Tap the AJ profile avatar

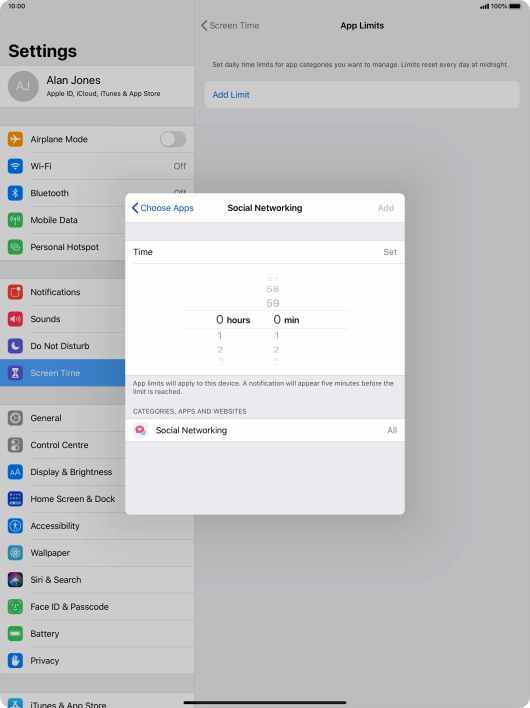pyautogui.click(x=23, y=86)
